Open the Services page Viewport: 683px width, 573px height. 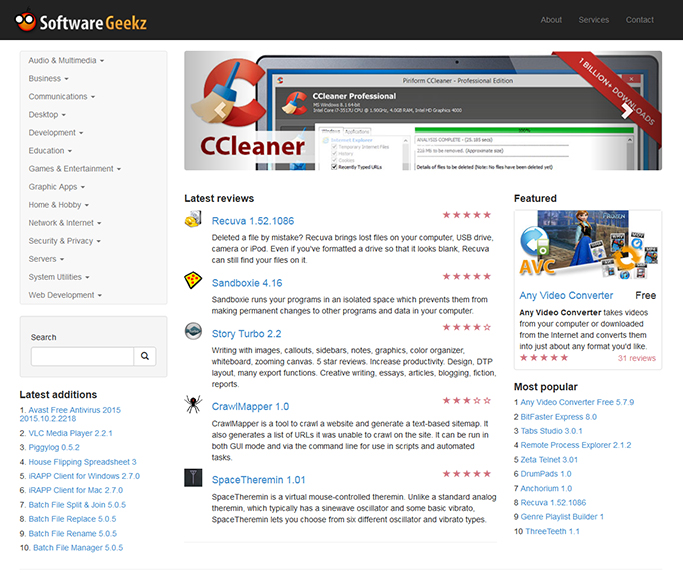pos(594,20)
